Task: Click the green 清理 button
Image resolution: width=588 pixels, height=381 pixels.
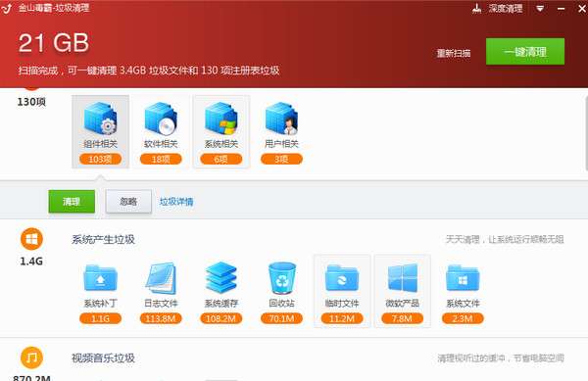Action: (x=72, y=202)
